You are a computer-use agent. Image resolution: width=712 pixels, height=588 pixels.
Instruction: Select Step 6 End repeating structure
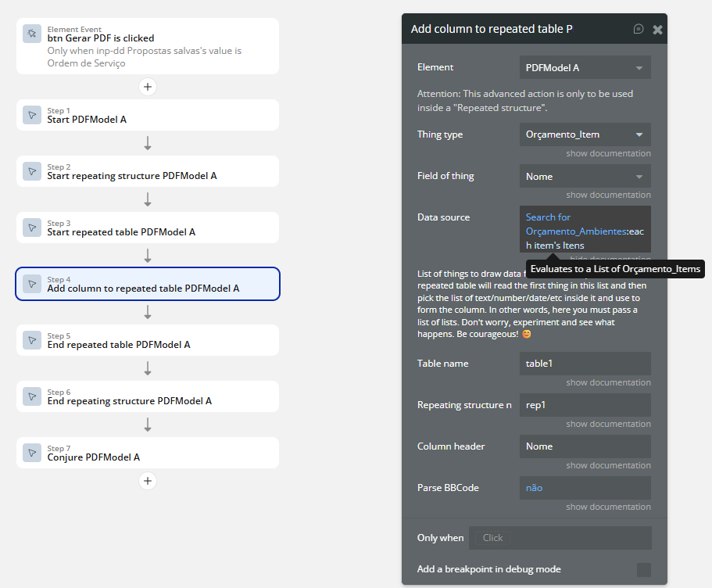coord(147,396)
